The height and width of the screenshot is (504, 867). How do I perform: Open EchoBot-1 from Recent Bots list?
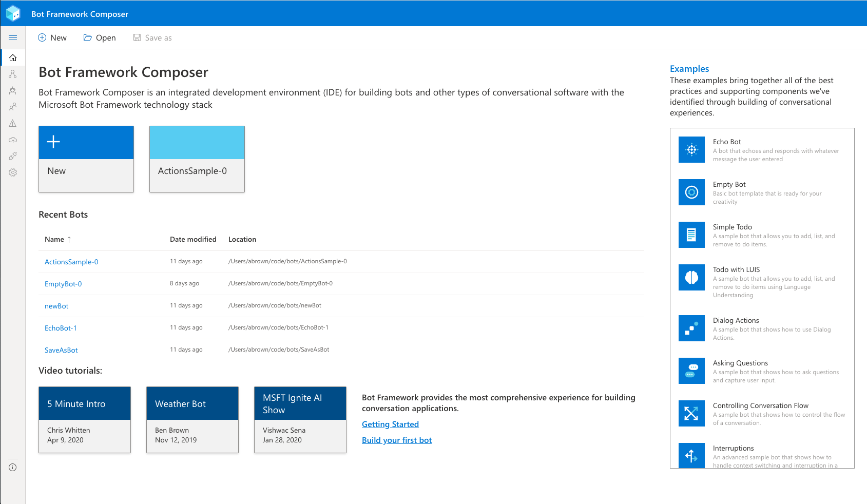(x=61, y=328)
